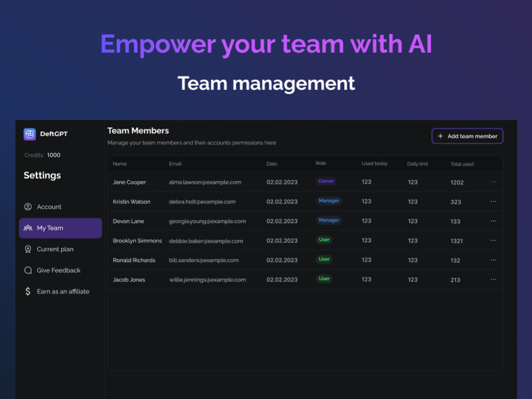Click email willie.jennings@example.com
532x399 pixels.
tap(207, 280)
